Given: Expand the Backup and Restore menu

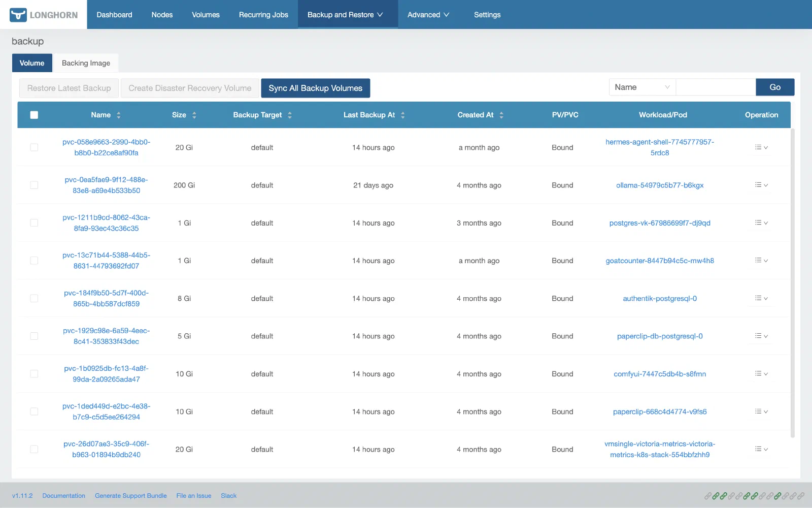Looking at the screenshot, I should point(348,15).
